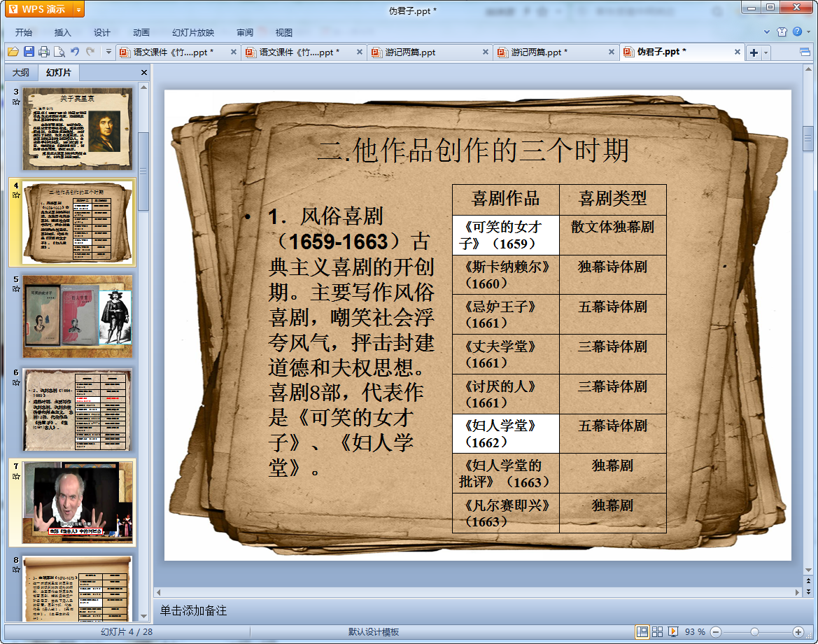
Task: Expand the Help dropdown arrow
Action: click(x=809, y=31)
